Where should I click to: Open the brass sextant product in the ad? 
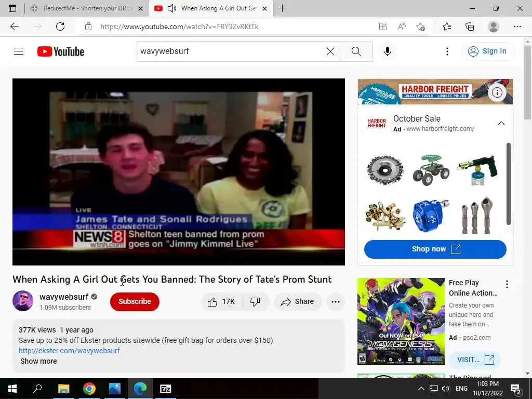(385, 216)
